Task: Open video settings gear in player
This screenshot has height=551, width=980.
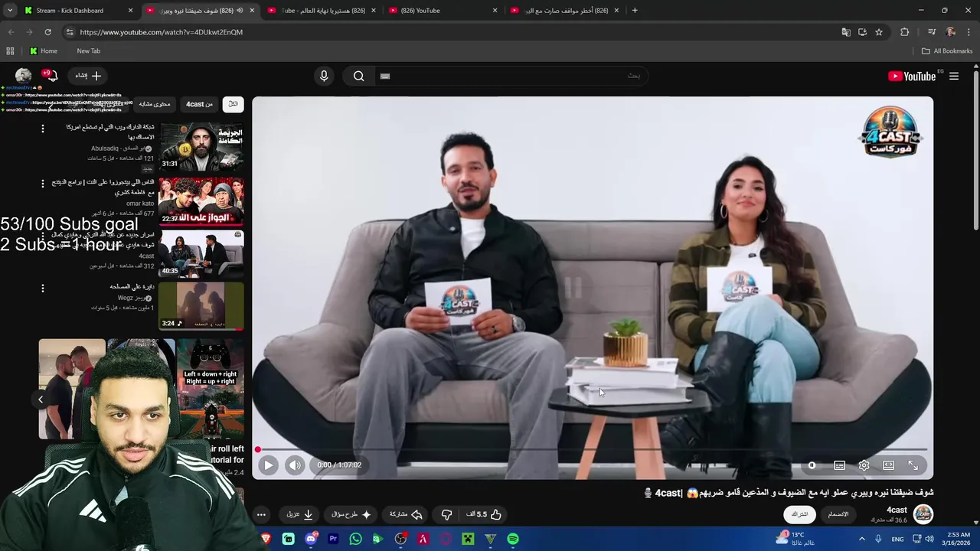Action: point(864,465)
